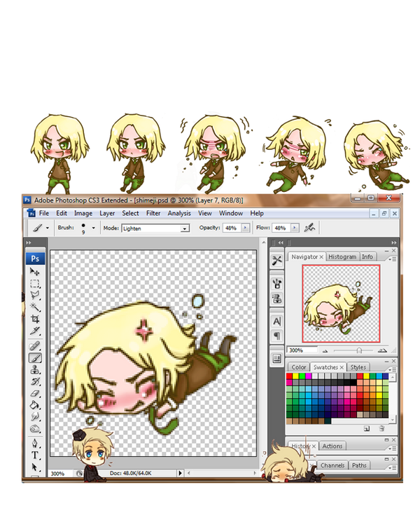Open the Filter menu
The height and width of the screenshot is (510, 420).
click(153, 214)
